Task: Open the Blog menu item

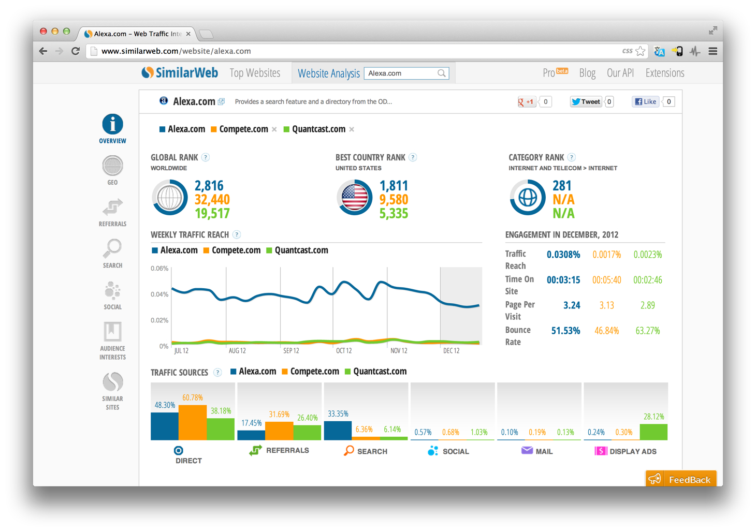Action: point(587,73)
